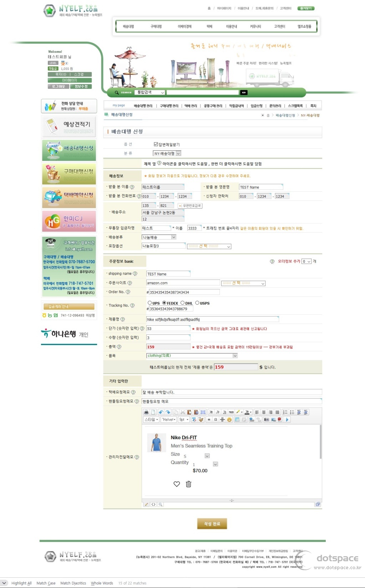Expand the clothing(의류) item type dropdown

coord(192,356)
